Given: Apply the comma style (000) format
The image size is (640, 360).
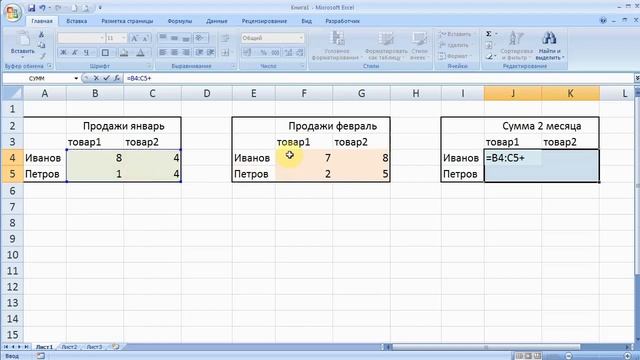Looking at the screenshot, I should pyautogui.click(x=276, y=53).
